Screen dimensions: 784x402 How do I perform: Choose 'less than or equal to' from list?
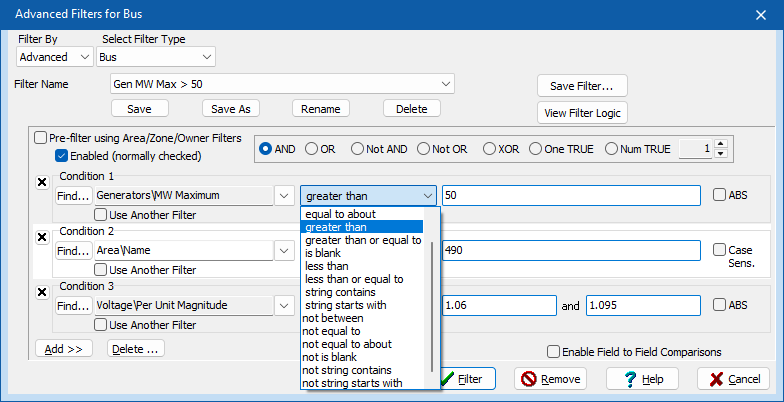(x=354, y=279)
